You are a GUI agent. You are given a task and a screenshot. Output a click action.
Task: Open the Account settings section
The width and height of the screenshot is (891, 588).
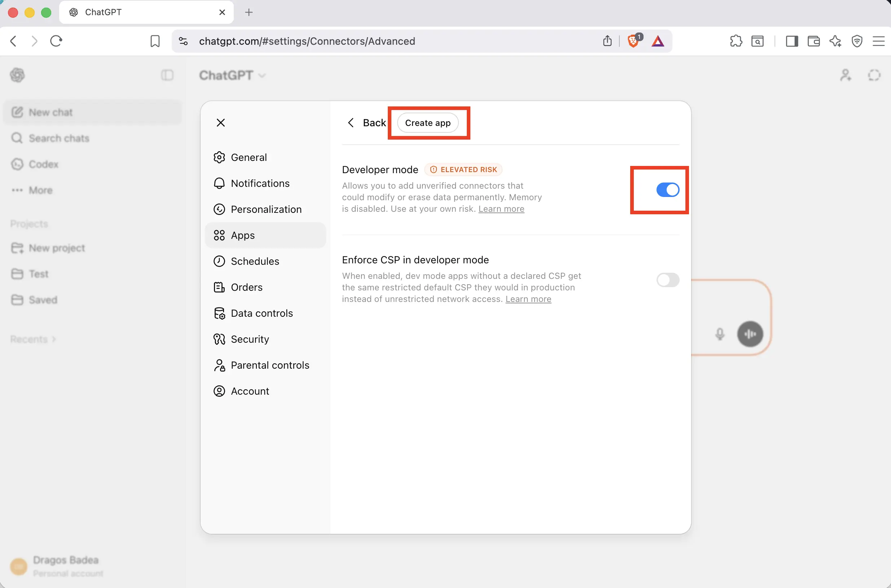(x=250, y=391)
